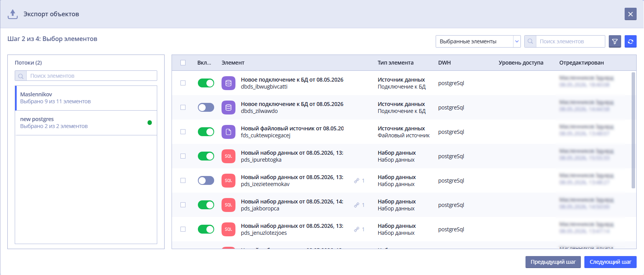Click the "Следующий шаг" button
The height and width of the screenshot is (275, 644).
tap(610, 262)
